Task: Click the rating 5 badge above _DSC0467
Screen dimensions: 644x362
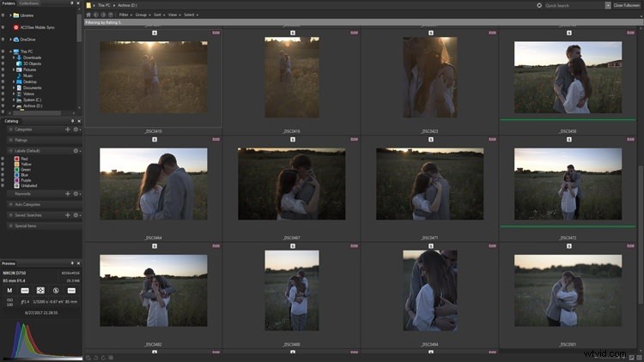Action: [x=293, y=140]
